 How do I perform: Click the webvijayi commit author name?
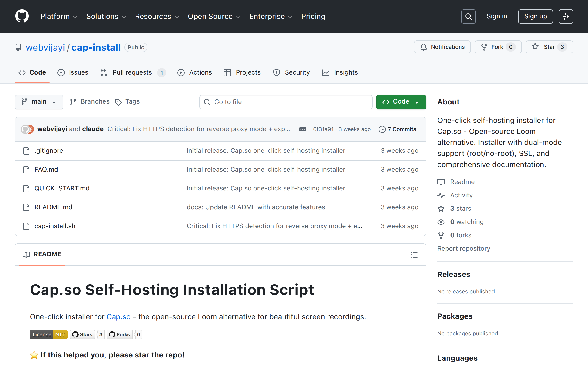click(52, 129)
